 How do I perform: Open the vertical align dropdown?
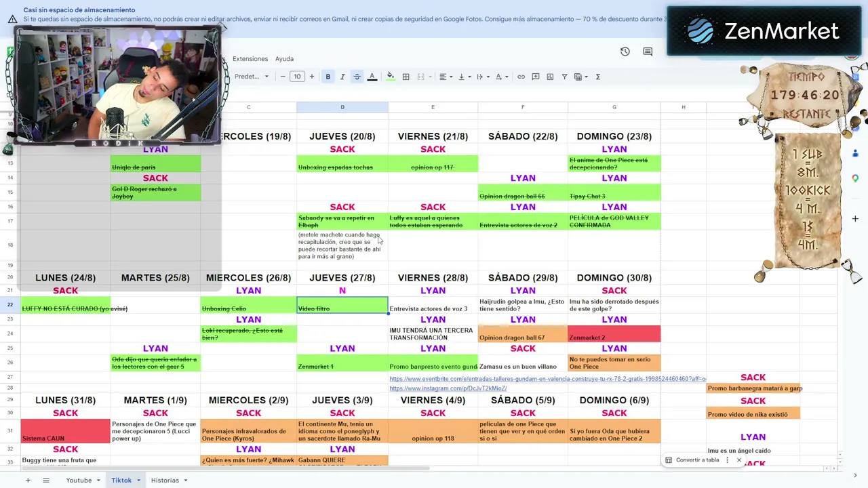point(464,77)
